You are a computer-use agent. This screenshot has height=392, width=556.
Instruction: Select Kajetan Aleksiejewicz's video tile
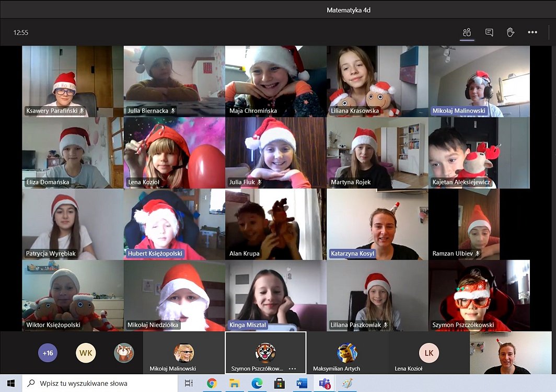(479, 153)
